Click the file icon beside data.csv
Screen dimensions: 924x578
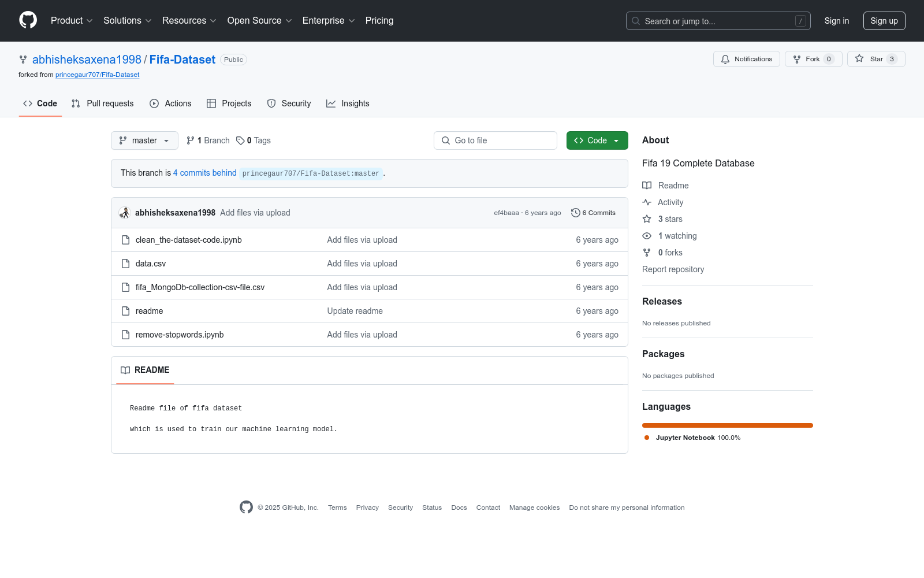(x=125, y=264)
